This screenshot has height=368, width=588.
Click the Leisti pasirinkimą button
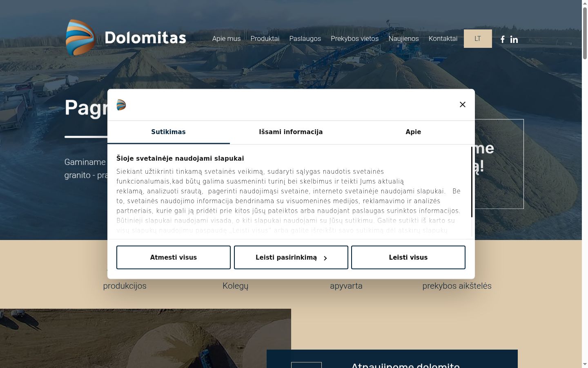coord(291,258)
